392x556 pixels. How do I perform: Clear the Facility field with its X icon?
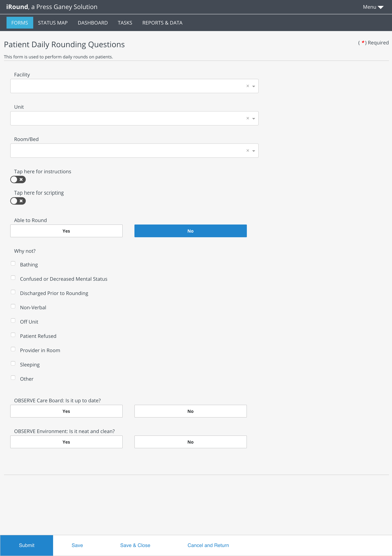pyautogui.click(x=248, y=86)
